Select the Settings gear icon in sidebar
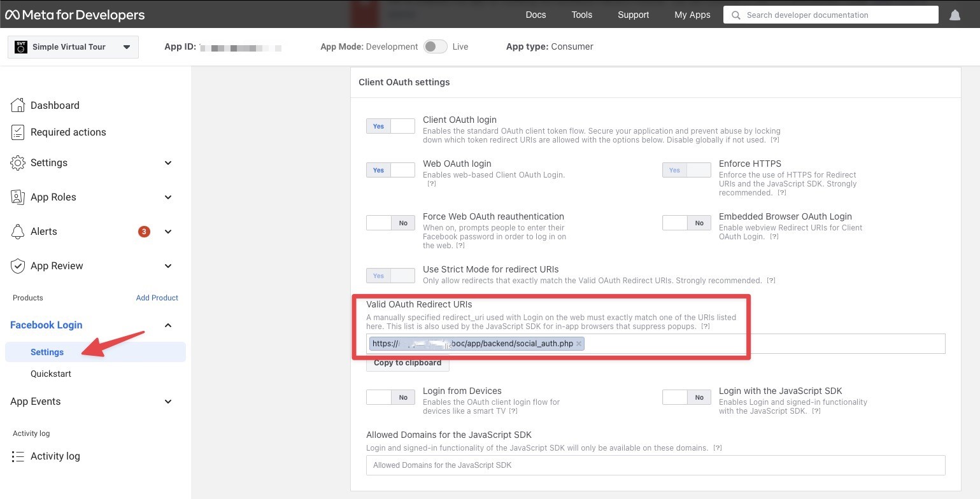The width and height of the screenshot is (980, 499). tap(18, 162)
